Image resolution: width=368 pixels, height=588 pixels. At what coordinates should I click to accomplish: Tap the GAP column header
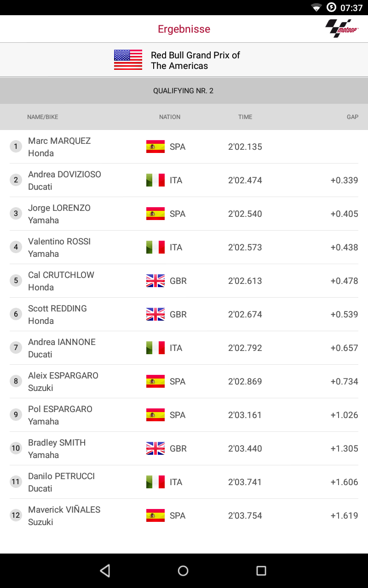pos(352,117)
